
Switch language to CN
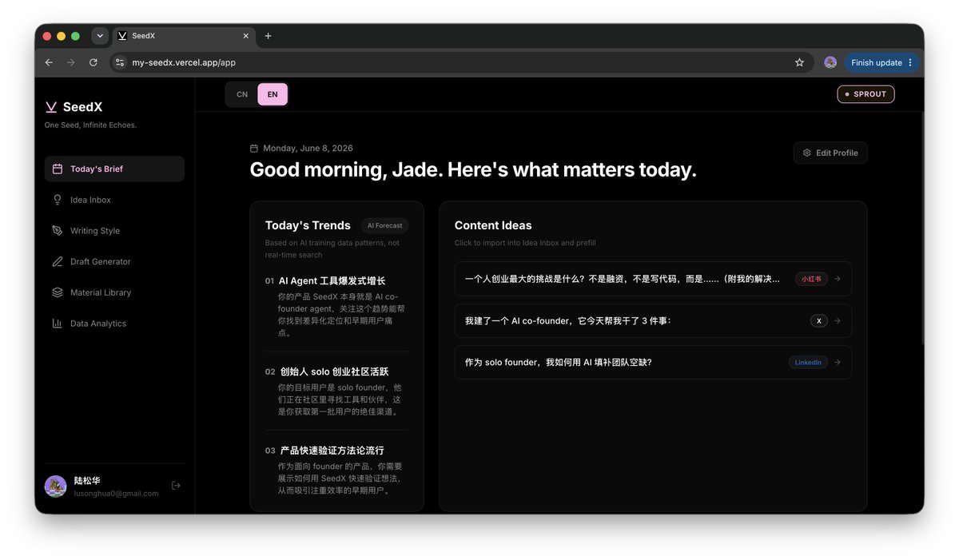(x=242, y=94)
